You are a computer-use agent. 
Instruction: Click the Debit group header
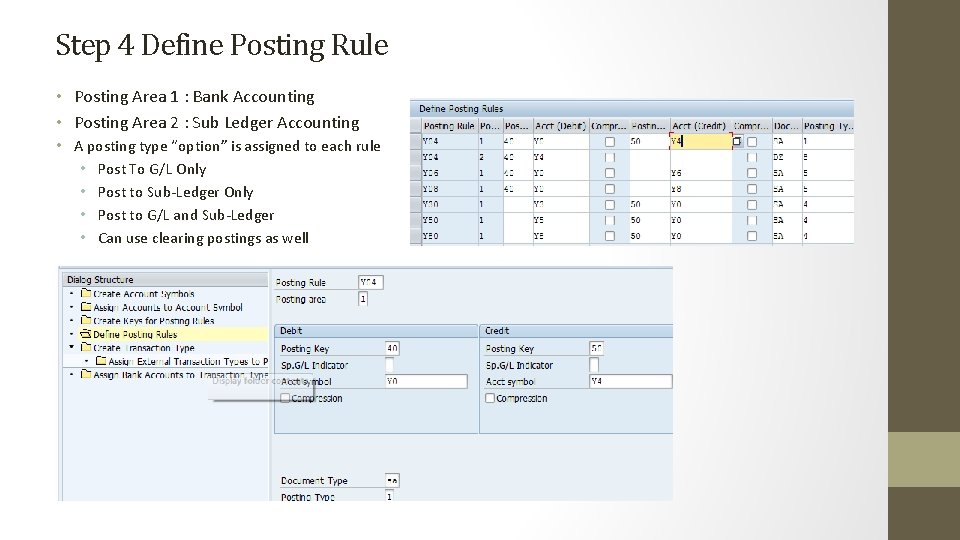[x=376, y=331]
